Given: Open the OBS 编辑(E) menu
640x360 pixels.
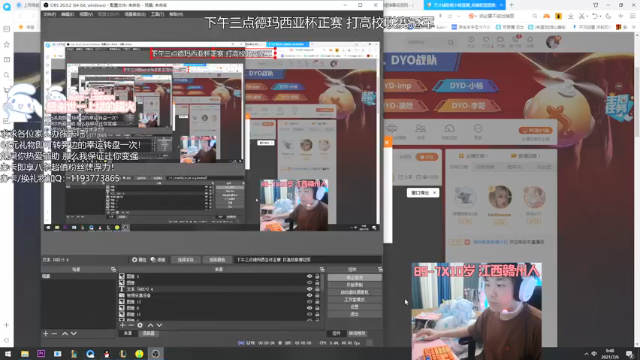Looking at the screenshot, I should (x=67, y=14).
